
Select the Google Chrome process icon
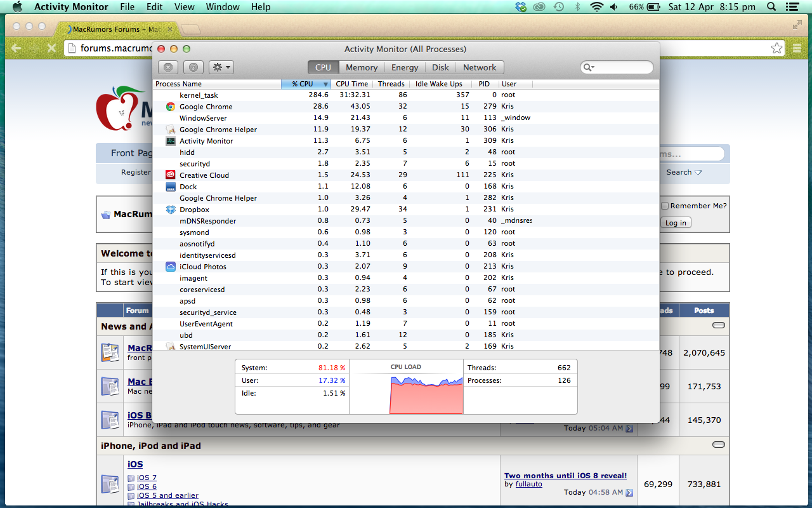(x=171, y=107)
